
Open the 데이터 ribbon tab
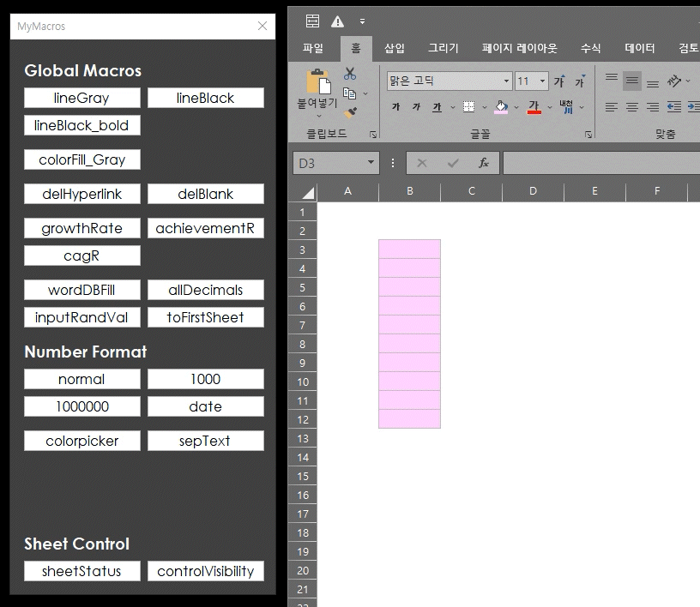640,48
